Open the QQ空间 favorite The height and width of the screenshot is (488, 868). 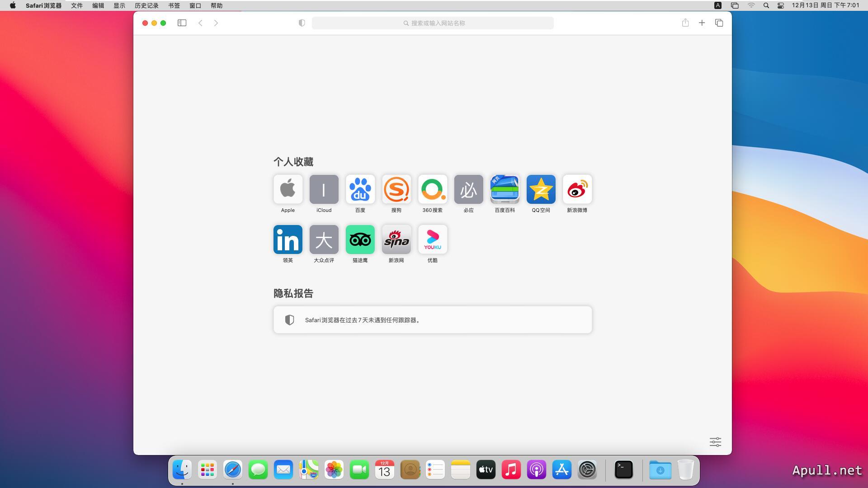541,189
